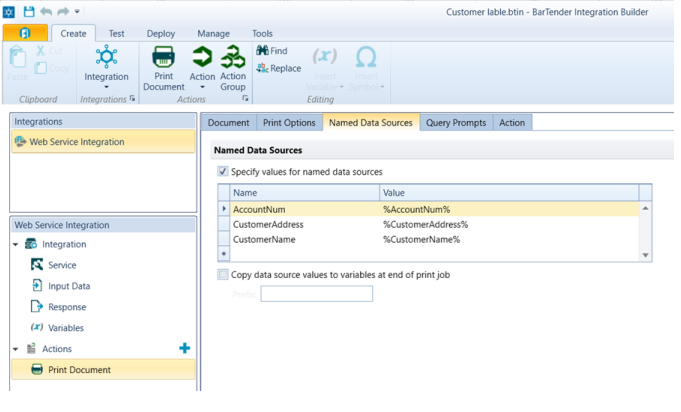Switch to the Create ribbon tab

[x=73, y=33]
